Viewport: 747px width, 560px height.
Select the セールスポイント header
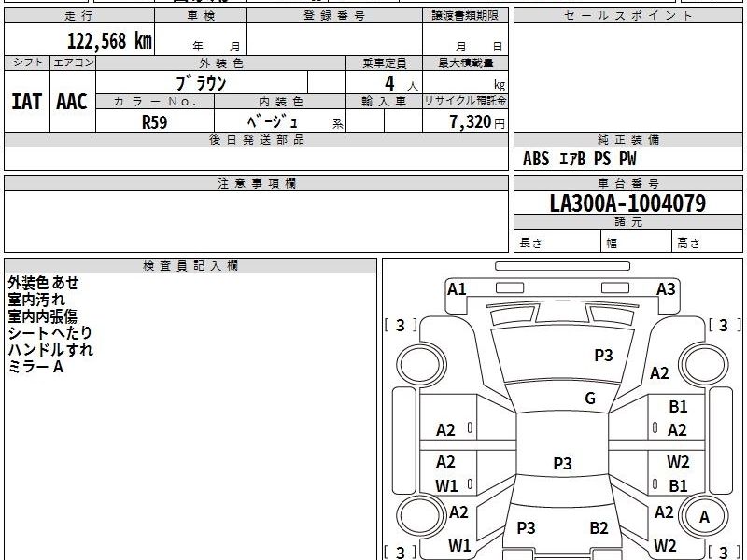click(627, 16)
